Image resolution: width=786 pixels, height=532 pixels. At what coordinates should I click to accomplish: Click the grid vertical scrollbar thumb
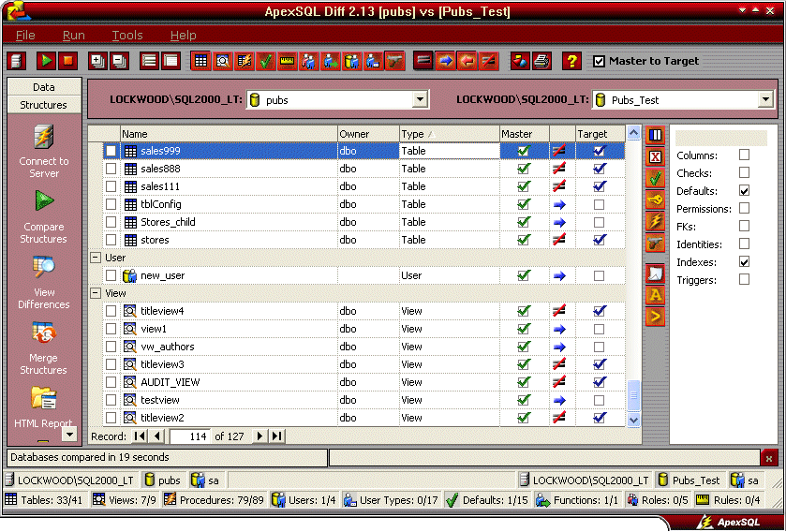[633, 395]
